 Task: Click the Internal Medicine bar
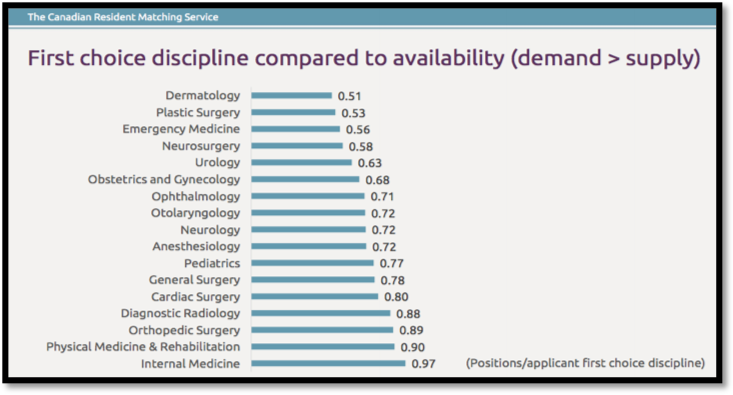click(328, 363)
